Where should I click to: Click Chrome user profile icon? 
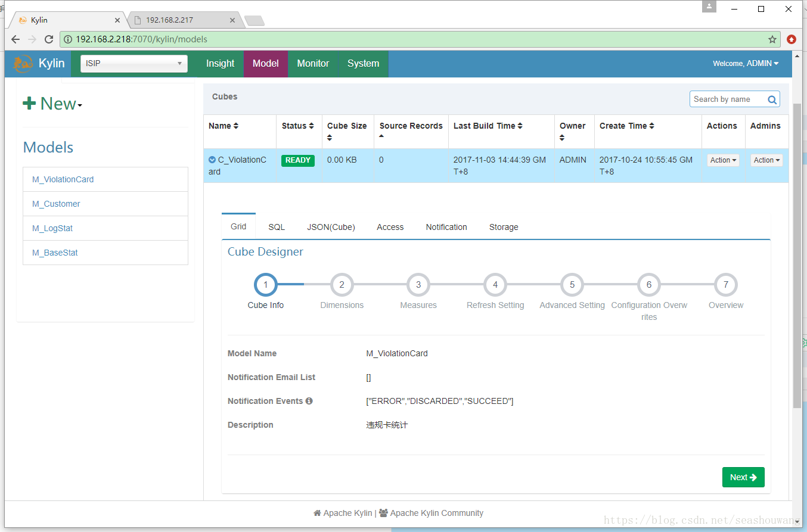[x=709, y=7]
